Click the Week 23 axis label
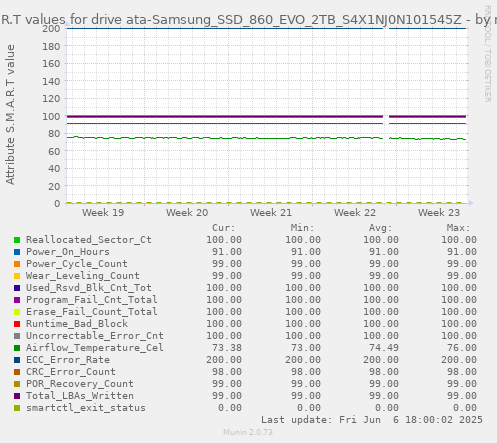 (439, 213)
